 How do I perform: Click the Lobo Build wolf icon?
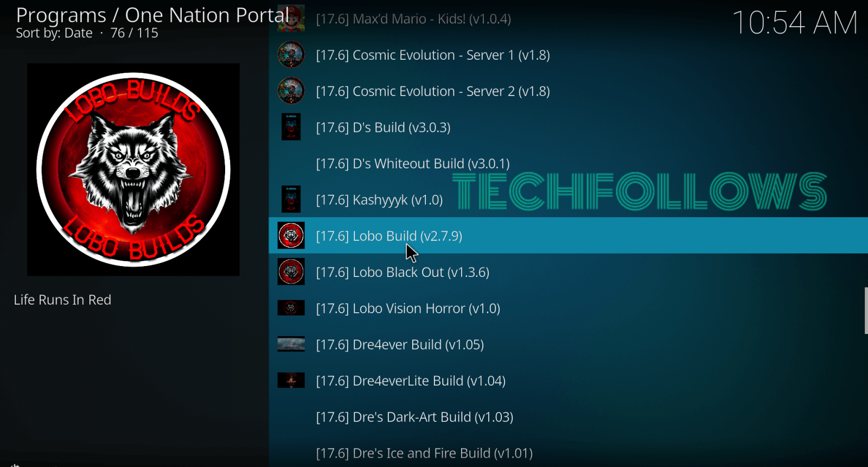[291, 236]
